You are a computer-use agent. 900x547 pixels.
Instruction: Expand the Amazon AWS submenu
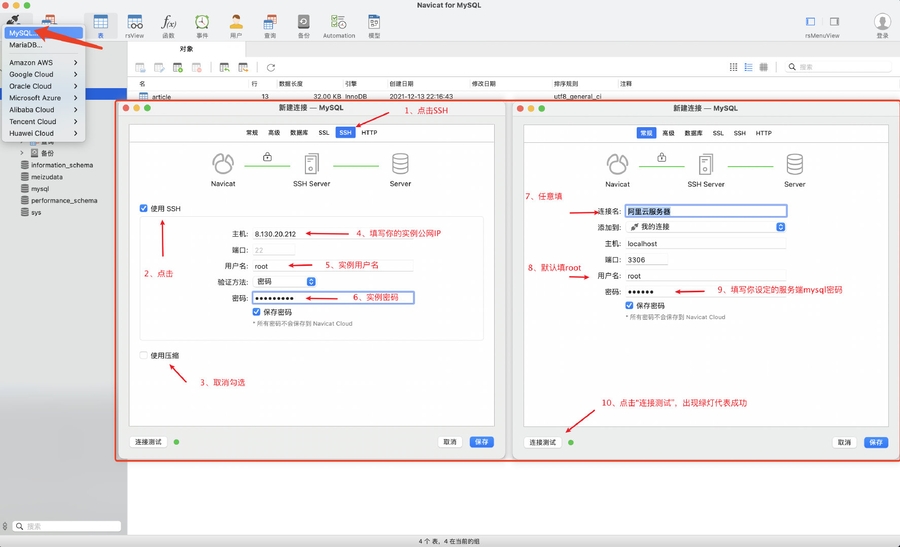[x=43, y=62]
